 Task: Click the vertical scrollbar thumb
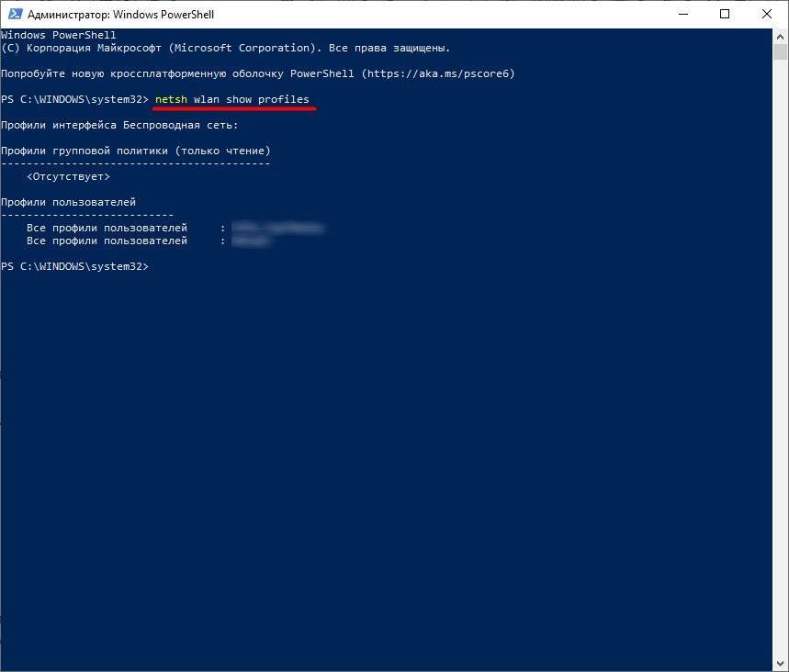tap(781, 51)
